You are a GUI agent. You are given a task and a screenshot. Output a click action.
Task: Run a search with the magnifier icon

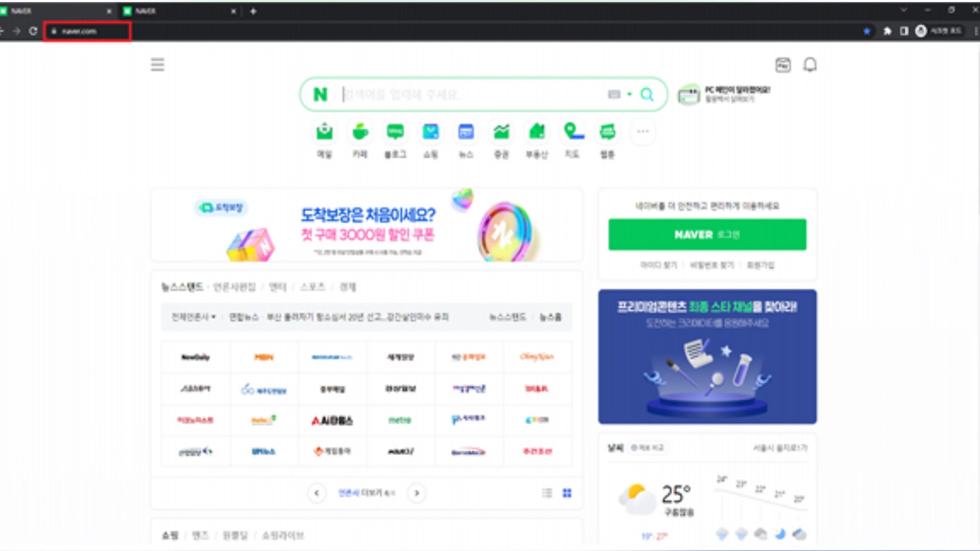tap(647, 94)
